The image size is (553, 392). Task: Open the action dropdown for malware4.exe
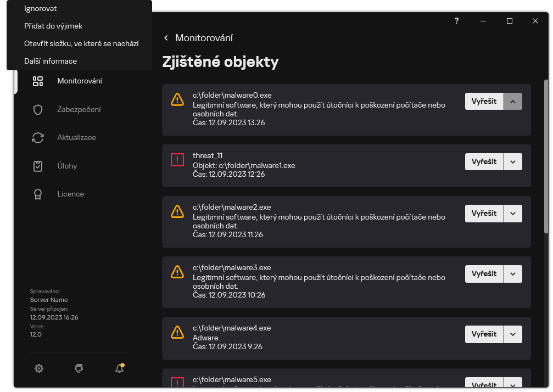tap(513, 334)
